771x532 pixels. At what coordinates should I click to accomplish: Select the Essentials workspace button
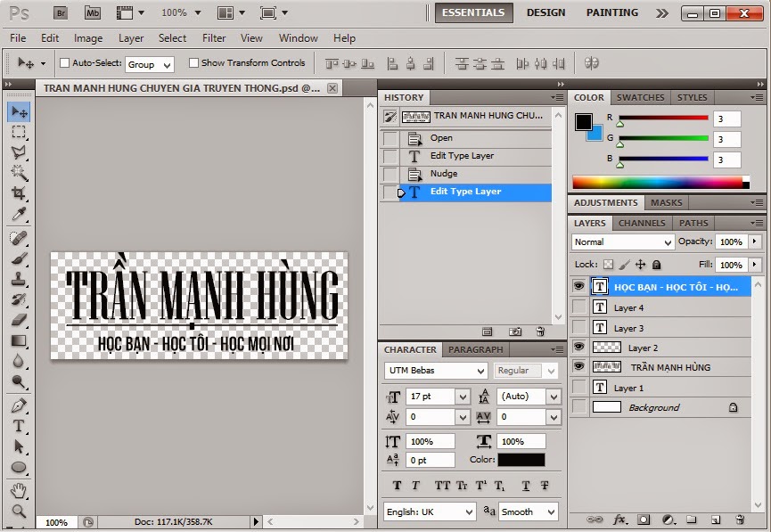click(473, 12)
